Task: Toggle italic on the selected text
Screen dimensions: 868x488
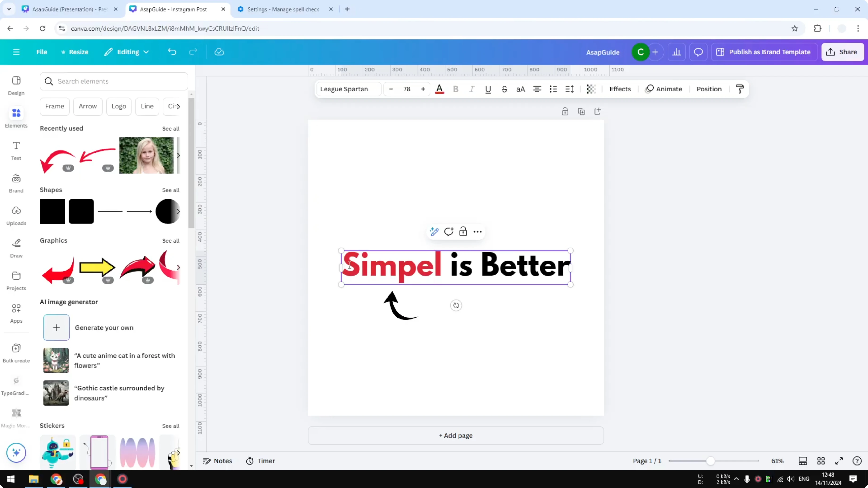Action: (x=472, y=89)
